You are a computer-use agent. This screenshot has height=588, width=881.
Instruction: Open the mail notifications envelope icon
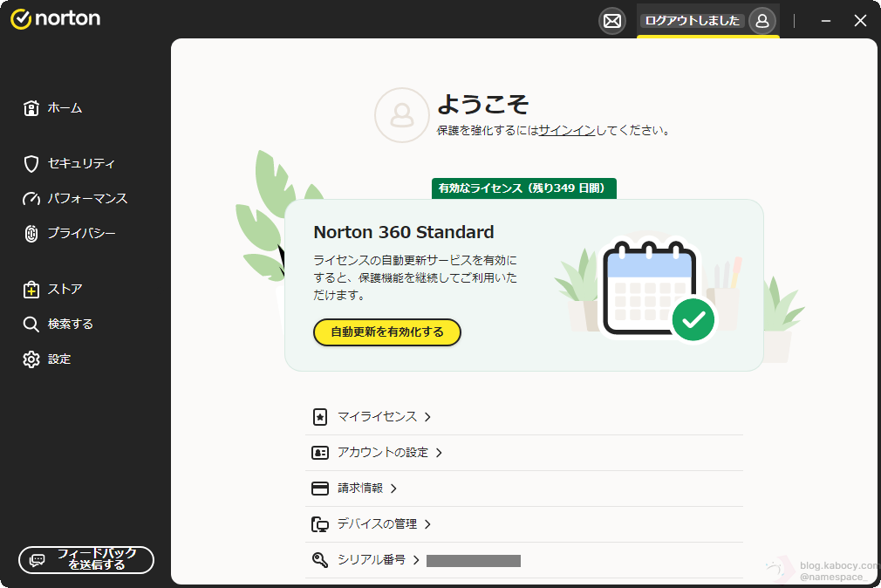tap(612, 21)
